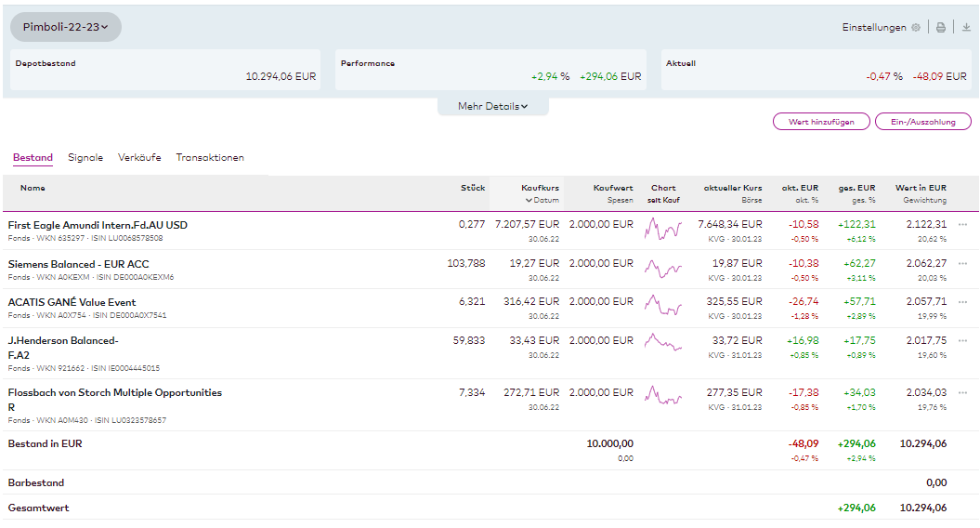Viewport: 980px width, 528px height.
Task: Sort table by Stück column header
Action: click(x=473, y=188)
